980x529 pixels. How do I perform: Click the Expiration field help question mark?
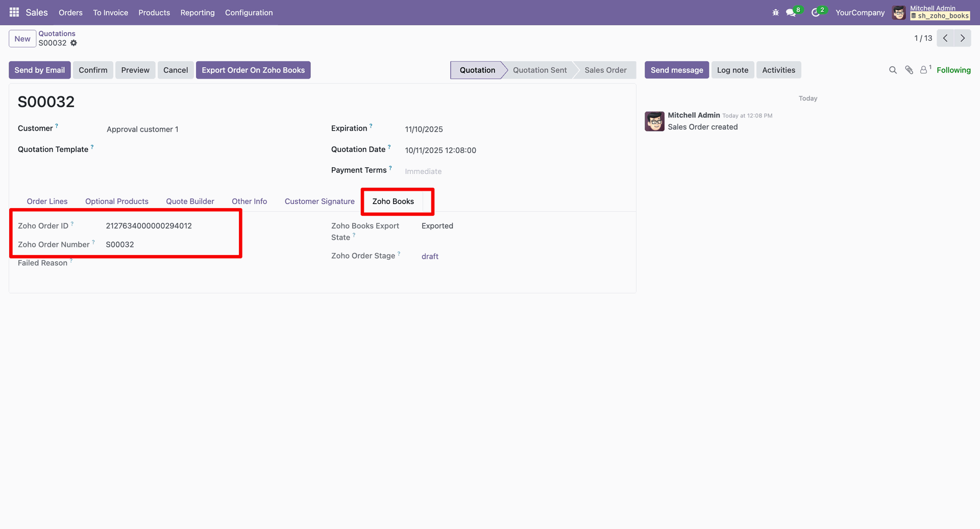pos(371,125)
